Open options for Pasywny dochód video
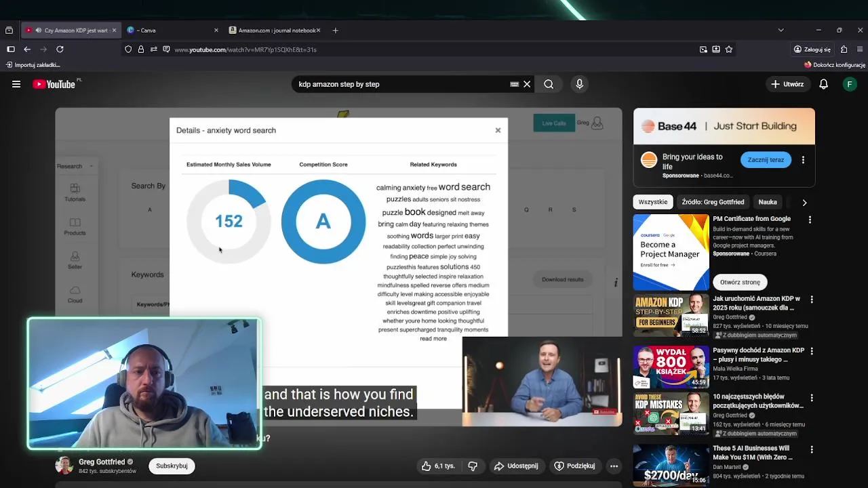The width and height of the screenshot is (868, 488). pyautogui.click(x=811, y=352)
